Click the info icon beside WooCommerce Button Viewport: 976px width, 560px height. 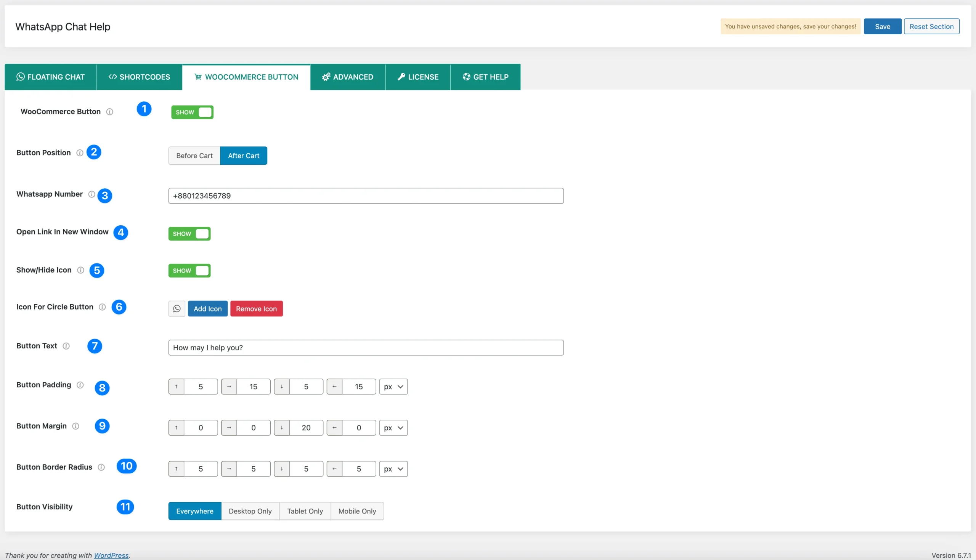[109, 112]
